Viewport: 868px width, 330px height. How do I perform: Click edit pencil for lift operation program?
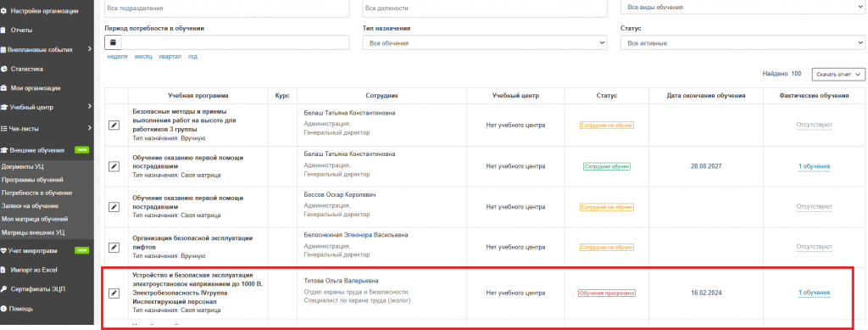(x=114, y=247)
